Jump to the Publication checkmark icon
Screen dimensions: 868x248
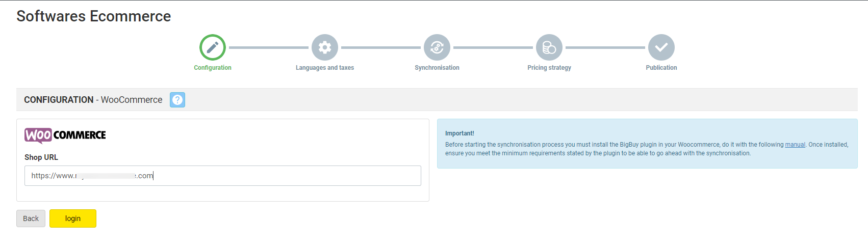(661, 47)
